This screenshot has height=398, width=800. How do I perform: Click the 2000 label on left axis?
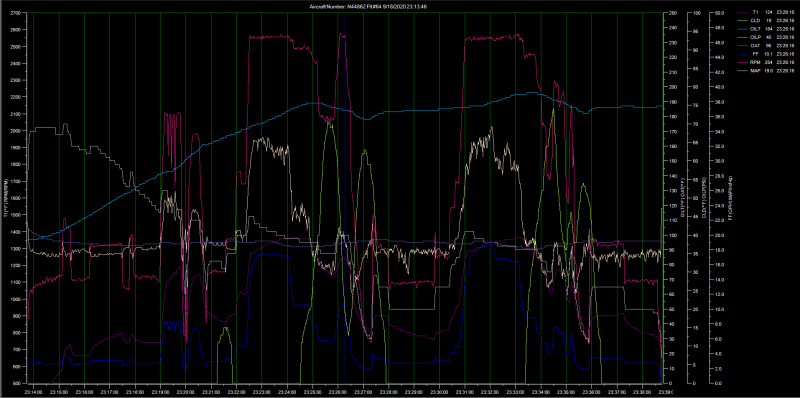[x=15, y=131]
